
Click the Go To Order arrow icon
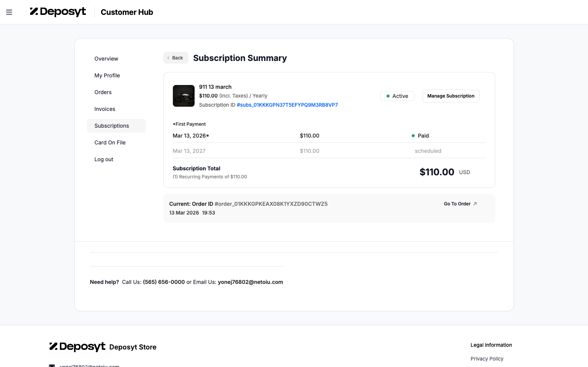pyautogui.click(x=475, y=204)
